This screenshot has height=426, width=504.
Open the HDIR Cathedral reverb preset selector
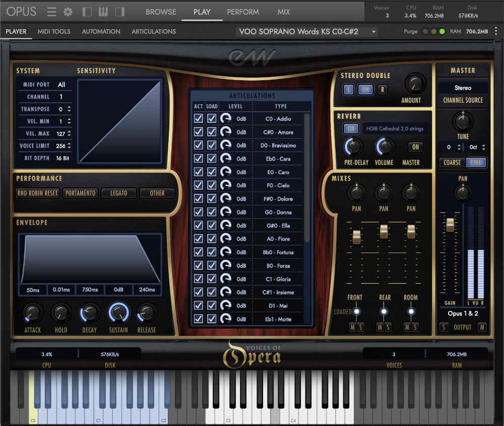point(396,128)
